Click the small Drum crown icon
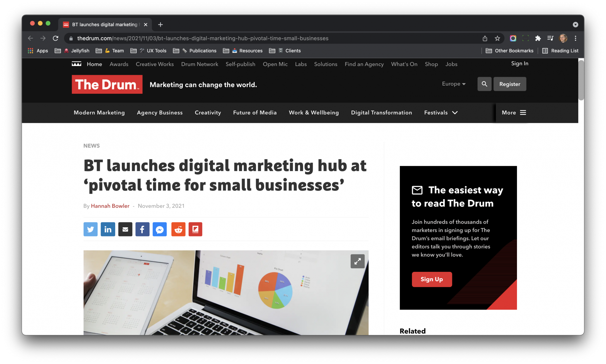Viewport: 606px width, 364px height. 77,64
